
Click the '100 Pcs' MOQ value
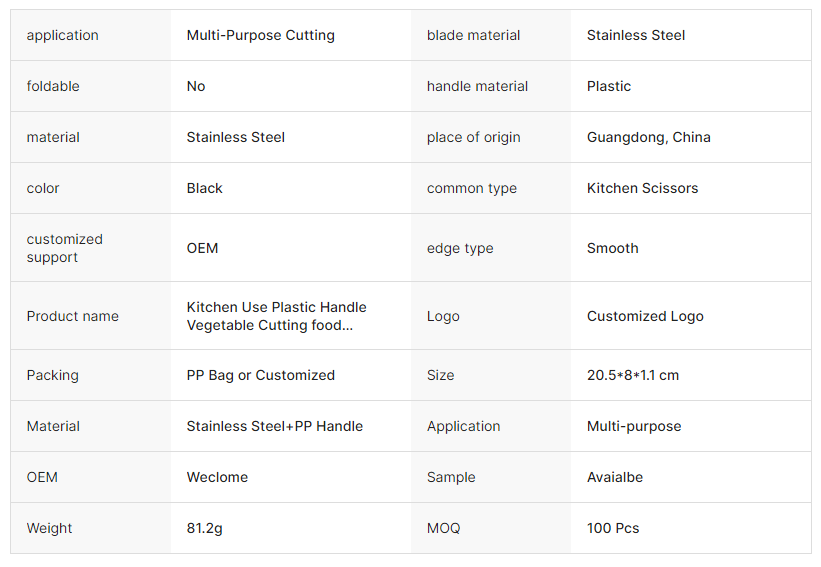click(x=612, y=528)
